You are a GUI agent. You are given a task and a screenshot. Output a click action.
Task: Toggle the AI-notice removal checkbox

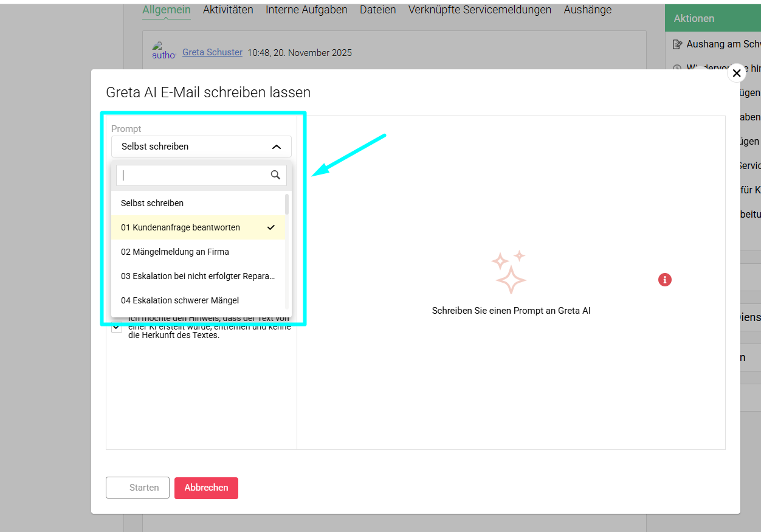pos(117,327)
